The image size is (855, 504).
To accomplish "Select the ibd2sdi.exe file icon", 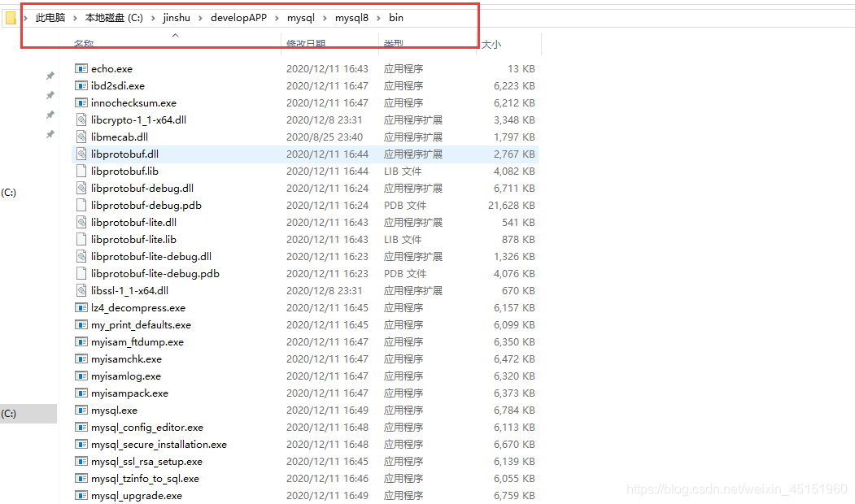I will click(x=81, y=85).
